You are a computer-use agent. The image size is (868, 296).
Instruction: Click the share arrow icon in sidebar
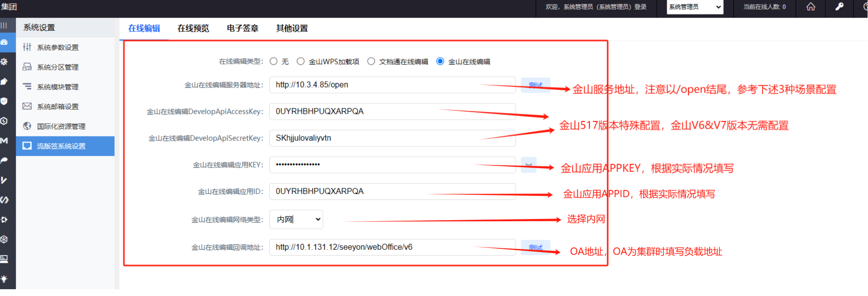[4, 160]
